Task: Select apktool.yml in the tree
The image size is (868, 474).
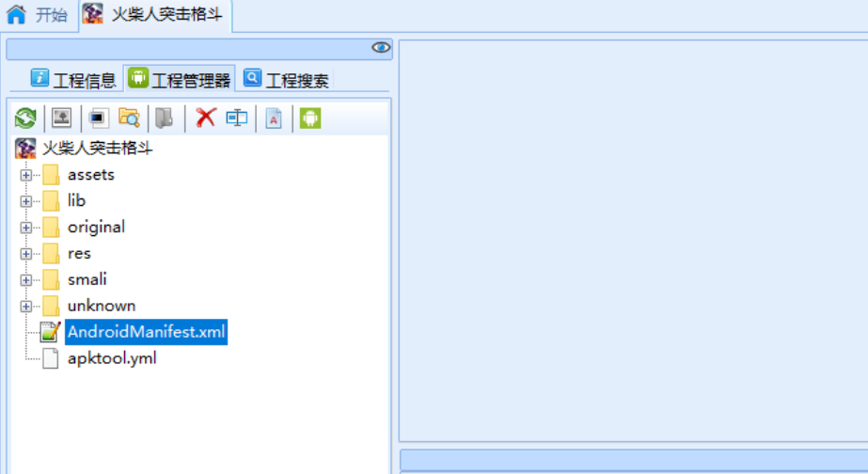Action: (112, 358)
